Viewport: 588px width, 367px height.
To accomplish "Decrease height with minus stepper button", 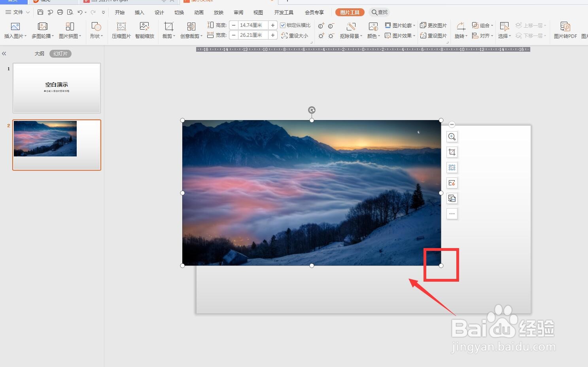I will click(234, 25).
